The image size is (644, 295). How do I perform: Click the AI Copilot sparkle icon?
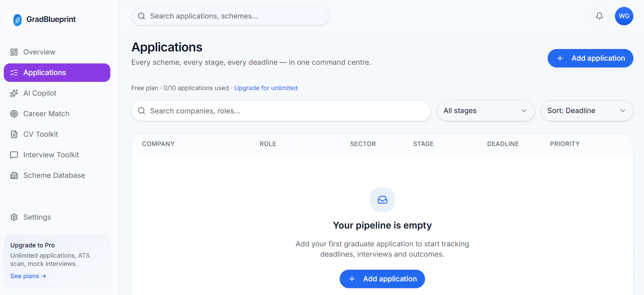(x=14, y=93)
